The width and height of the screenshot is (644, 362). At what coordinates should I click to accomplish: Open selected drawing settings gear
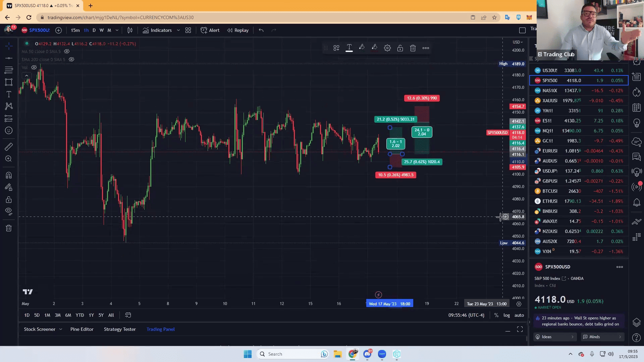point(387,48)
